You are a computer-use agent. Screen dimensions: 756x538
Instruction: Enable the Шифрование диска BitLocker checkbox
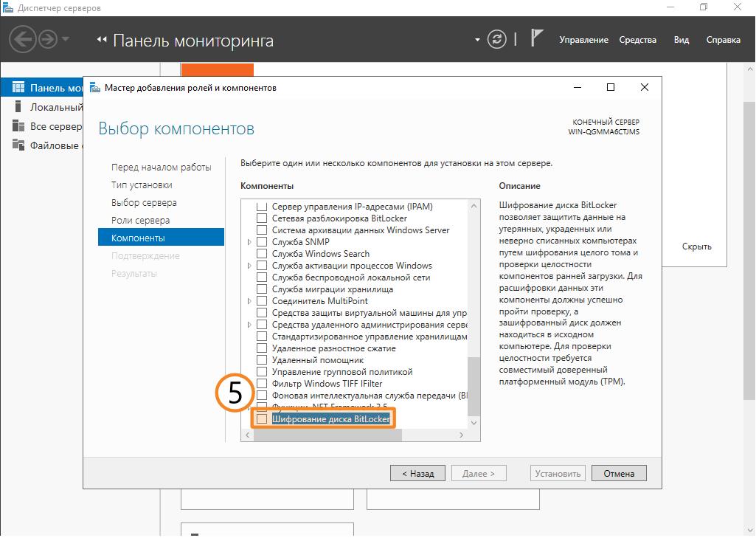[x=261, y=419]
